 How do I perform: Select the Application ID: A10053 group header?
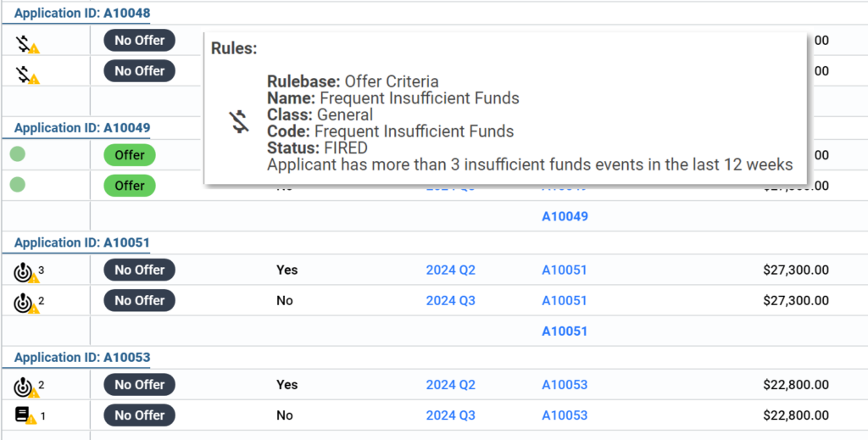82,357
